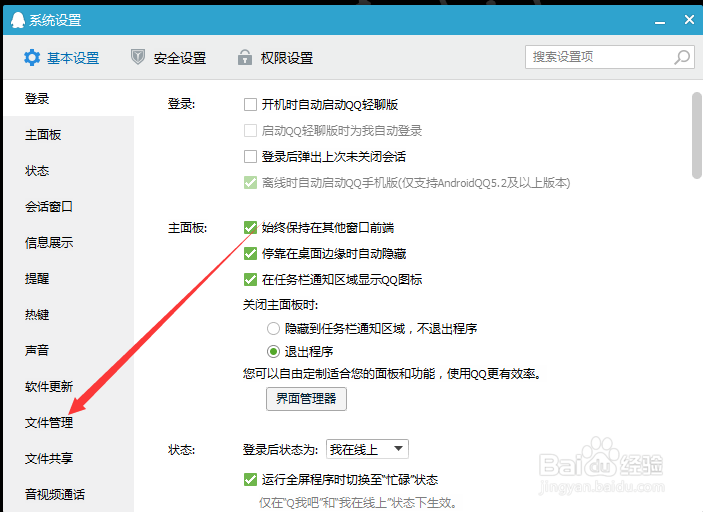Enable 开机时自动启动QQ轻聊版 checkbox
Viewport: 703px width, 512px height.
[x=250, y=104]
